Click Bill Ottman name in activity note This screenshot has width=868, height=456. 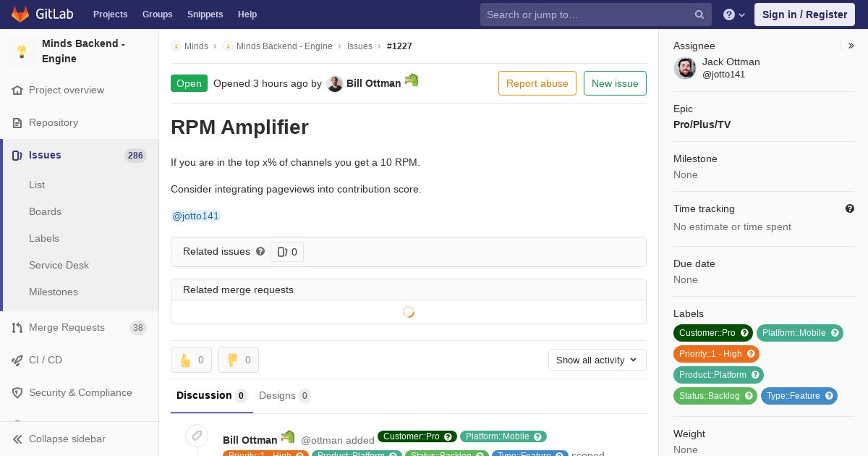click(x=250, y=440)
